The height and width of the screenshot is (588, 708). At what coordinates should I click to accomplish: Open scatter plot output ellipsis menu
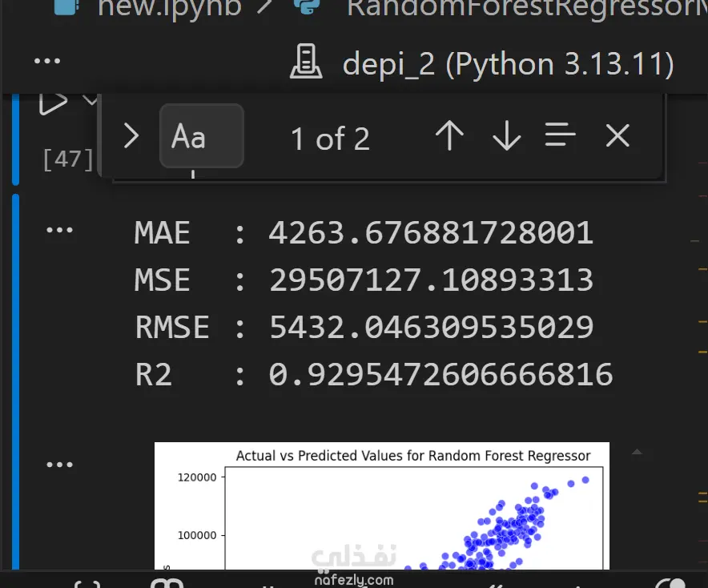[x=59, y=465]
